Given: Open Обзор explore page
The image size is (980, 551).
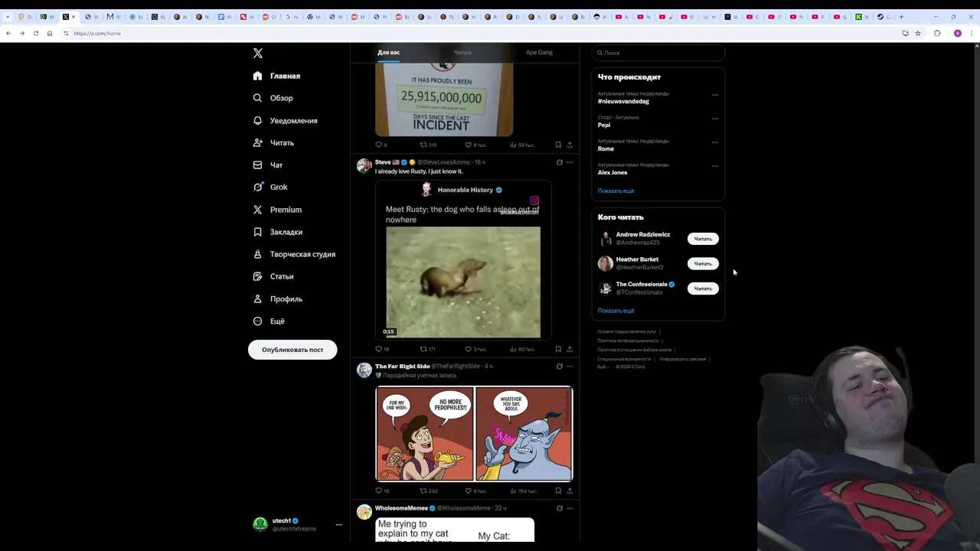Looking at the screenshot, I should pyautogui.click(x=273, y=98).
